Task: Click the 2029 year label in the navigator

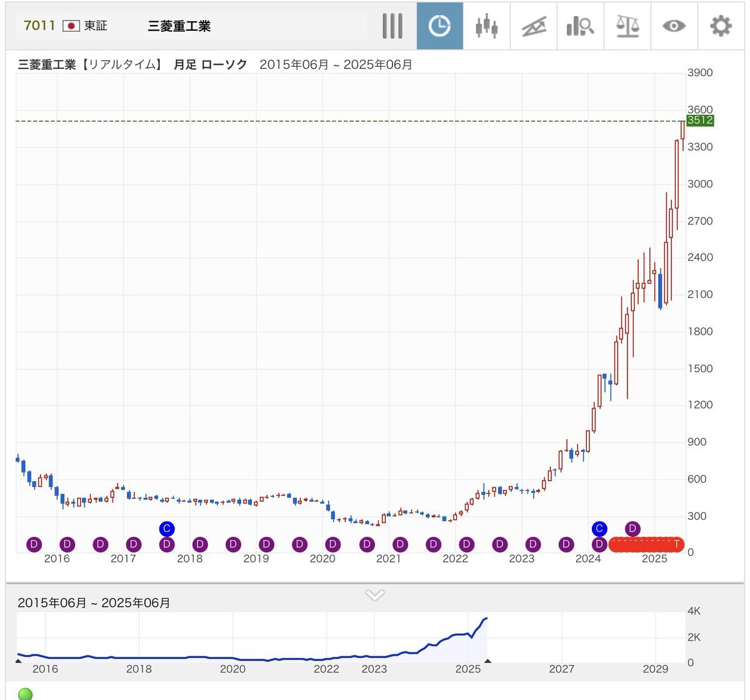Action: 656,669
